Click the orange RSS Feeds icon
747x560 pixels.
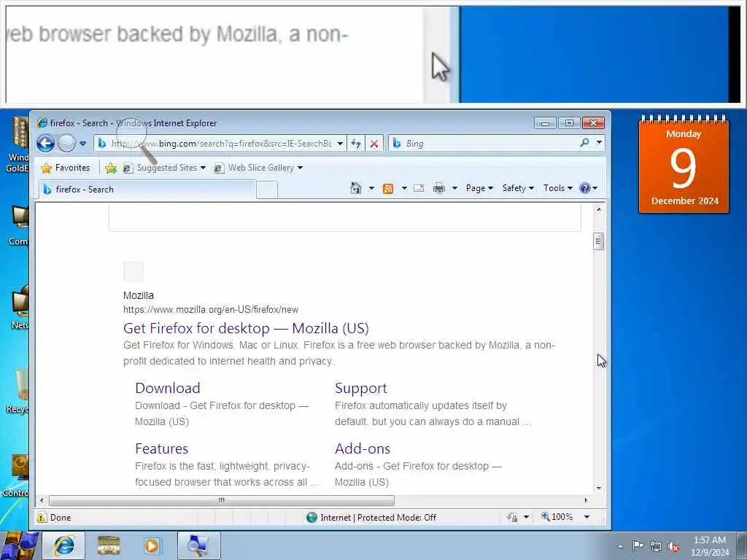388,189
